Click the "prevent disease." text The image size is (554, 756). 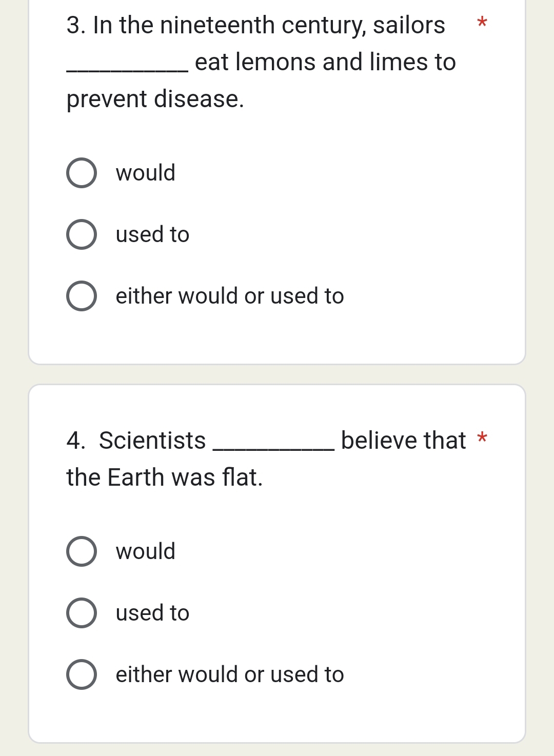155,99
